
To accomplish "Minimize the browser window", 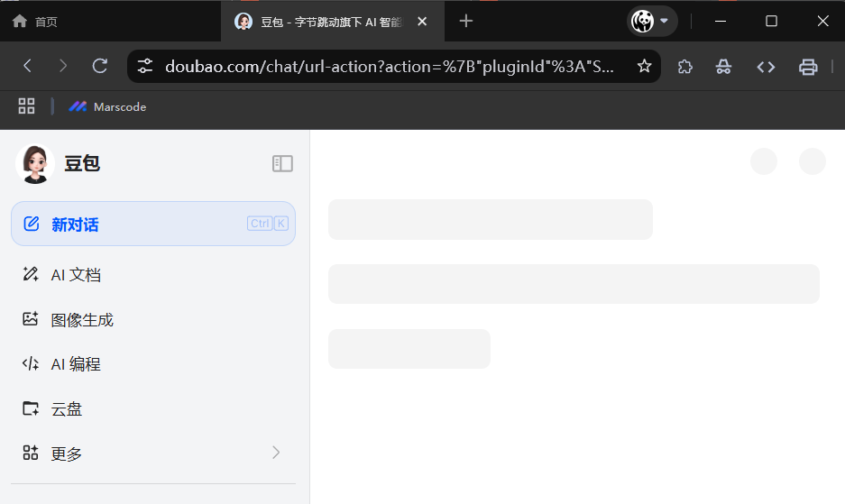I will (x=721, y=21).
